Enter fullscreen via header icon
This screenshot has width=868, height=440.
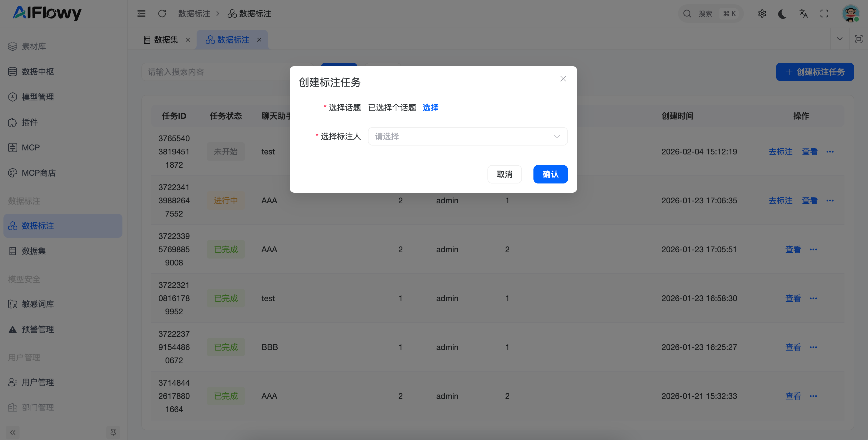[x=824, y=14]
